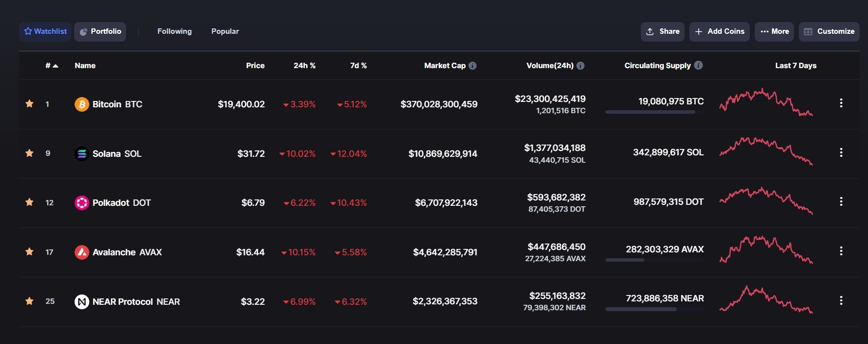Switch to the Portfolio tab

(100, 31)
